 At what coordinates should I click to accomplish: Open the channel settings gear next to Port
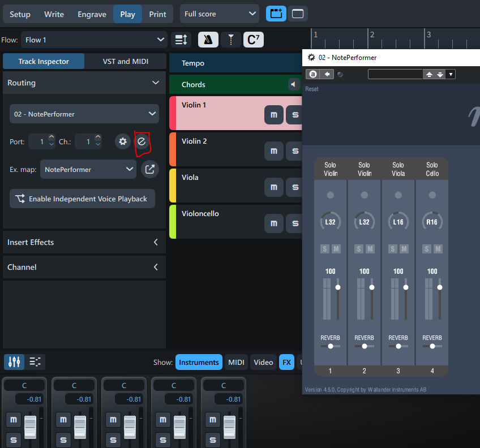[x=123, y=141]
